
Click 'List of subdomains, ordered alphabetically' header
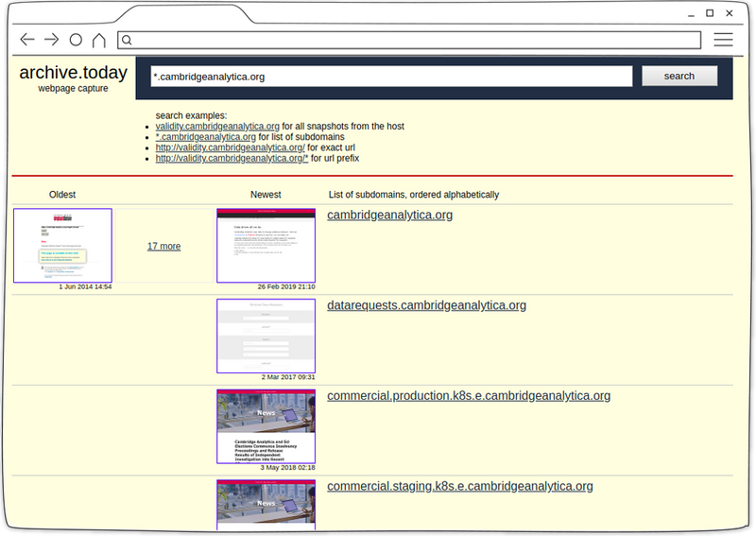(414, 195)
